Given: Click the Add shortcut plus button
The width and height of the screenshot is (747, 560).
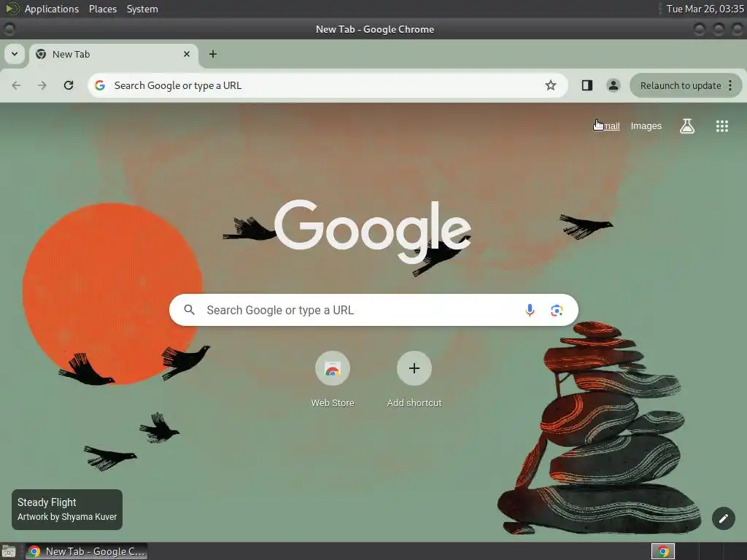Looking at the screenshot, I should pos(414,368).
